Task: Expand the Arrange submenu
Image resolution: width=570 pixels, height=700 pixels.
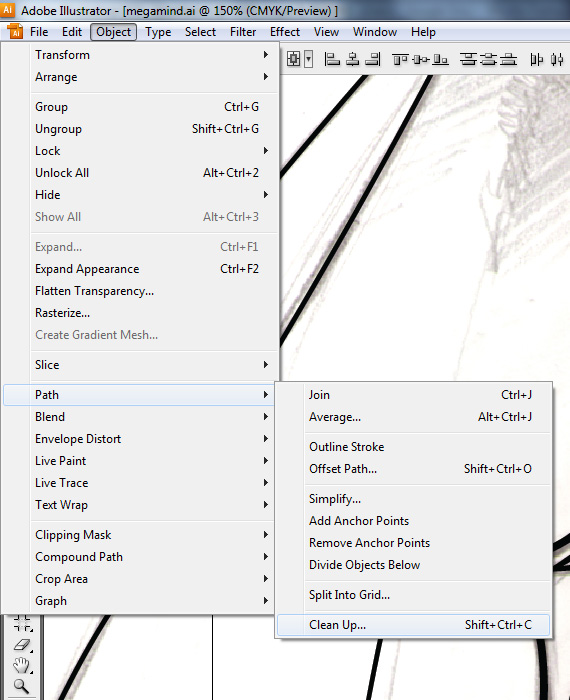Action: coord(153,77)
